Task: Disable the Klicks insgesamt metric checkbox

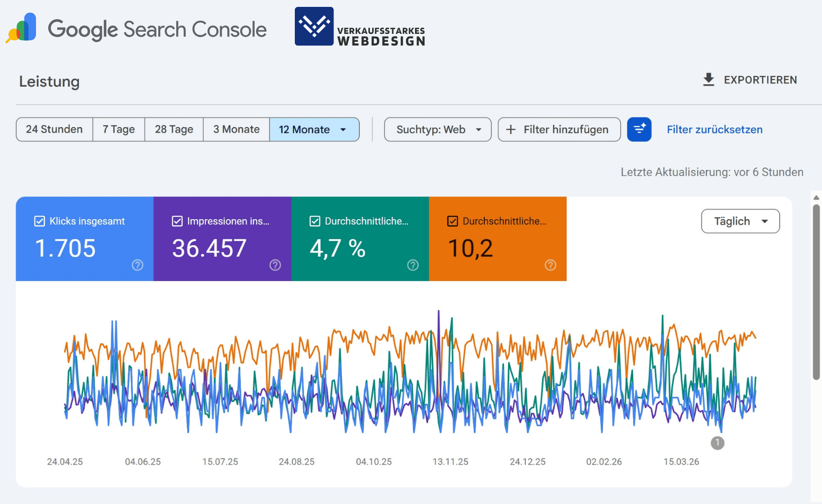Action: 39,221
